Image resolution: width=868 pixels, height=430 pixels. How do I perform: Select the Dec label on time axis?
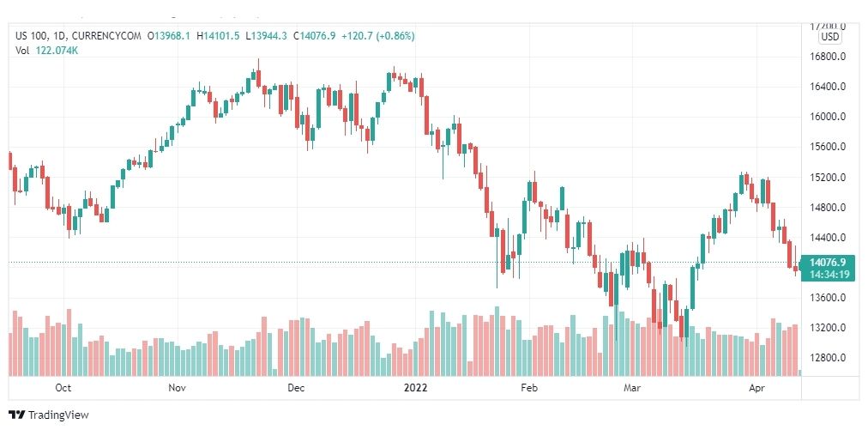tap(296, 389)
